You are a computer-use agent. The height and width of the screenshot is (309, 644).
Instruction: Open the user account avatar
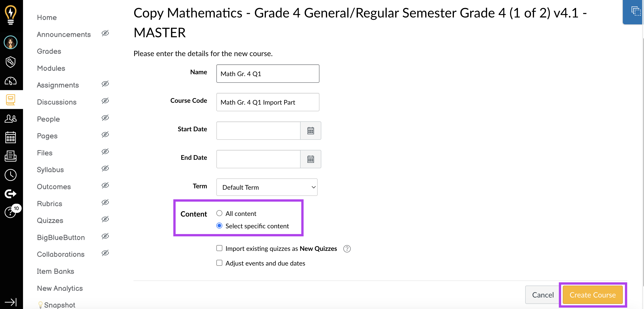click(11, 42)
